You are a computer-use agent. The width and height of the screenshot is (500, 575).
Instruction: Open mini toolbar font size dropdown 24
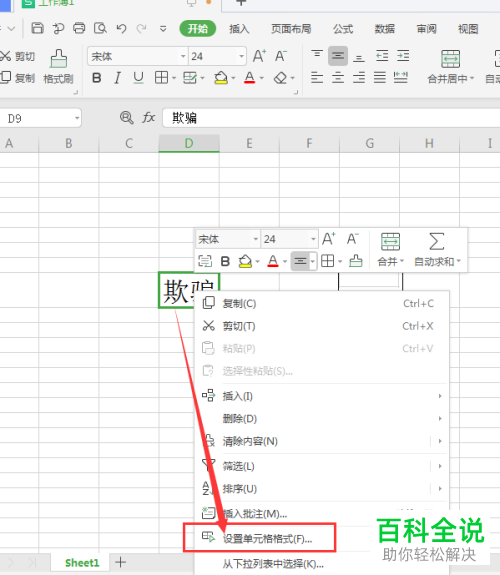(313, 239)
